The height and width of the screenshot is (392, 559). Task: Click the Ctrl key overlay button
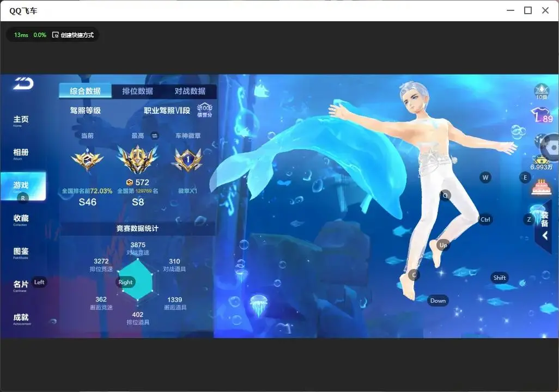(485, 219)
